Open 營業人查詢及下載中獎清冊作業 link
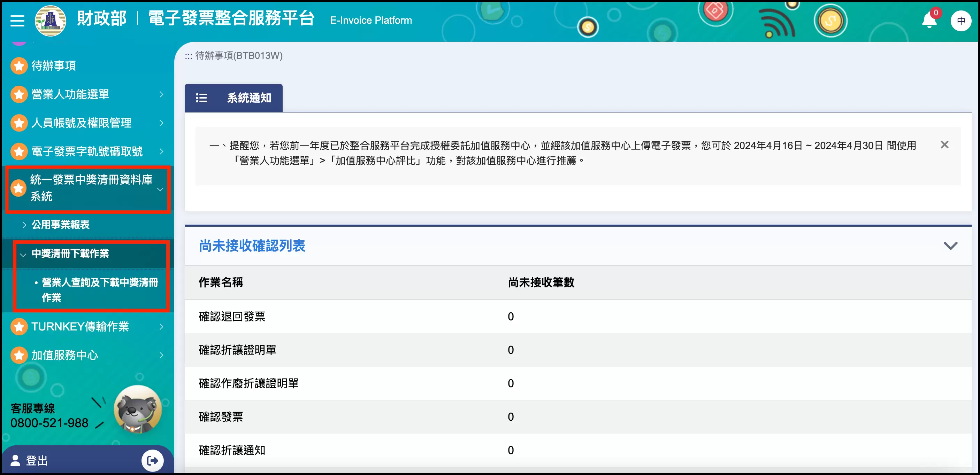 coord(100,290)
